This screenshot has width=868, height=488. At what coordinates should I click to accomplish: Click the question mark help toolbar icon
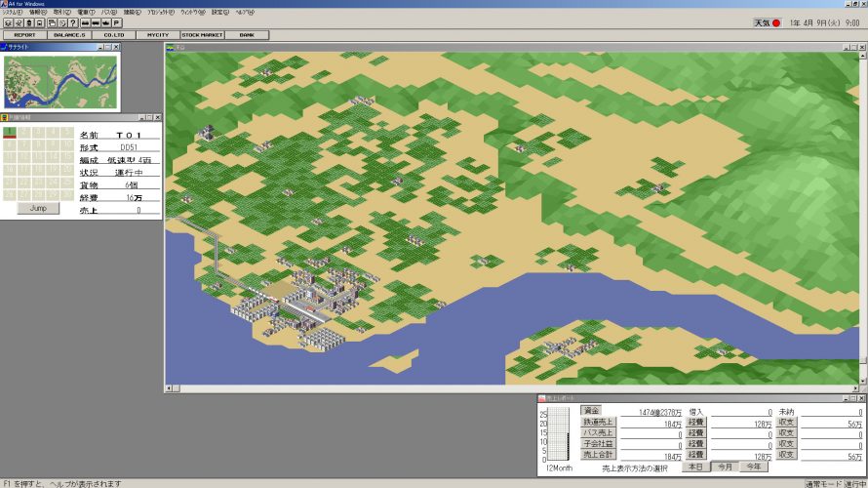click(x=73, y=22)
